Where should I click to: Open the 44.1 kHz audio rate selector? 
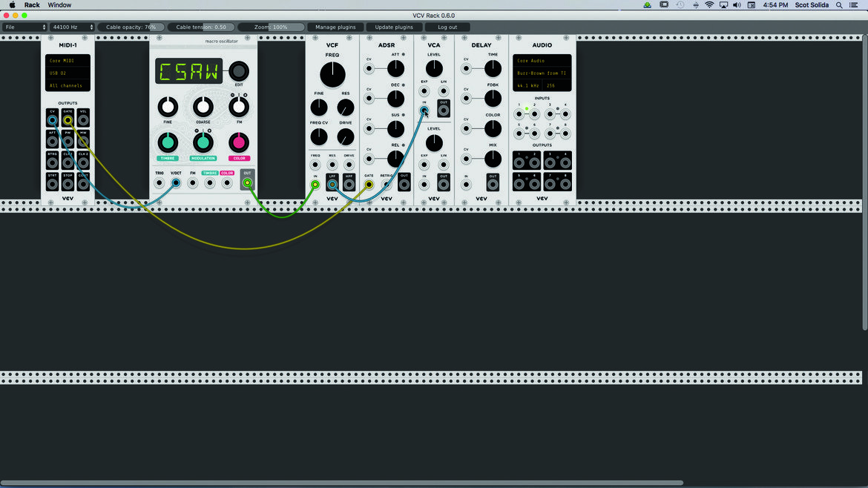529,86
